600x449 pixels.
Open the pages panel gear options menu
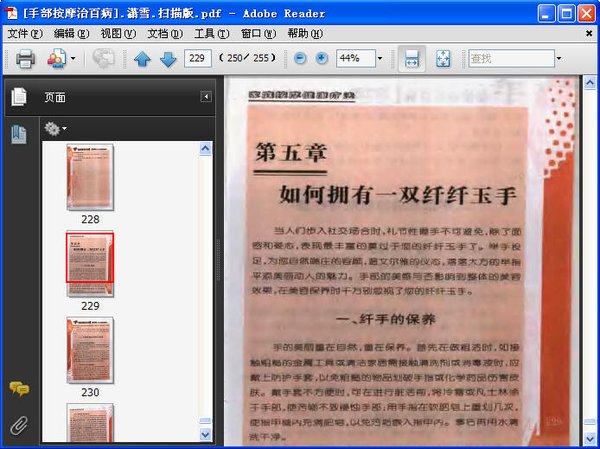pyautogui.click(x=55, y=128)
